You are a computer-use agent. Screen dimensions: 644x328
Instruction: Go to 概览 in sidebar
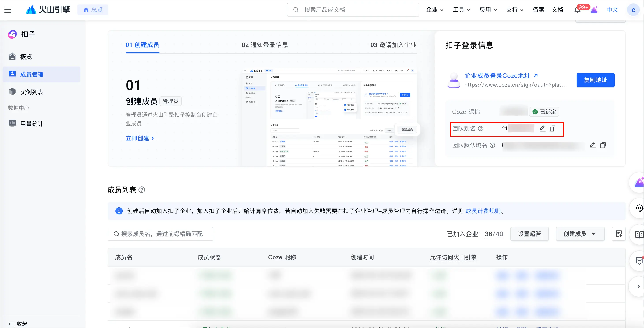coord(41,57)
